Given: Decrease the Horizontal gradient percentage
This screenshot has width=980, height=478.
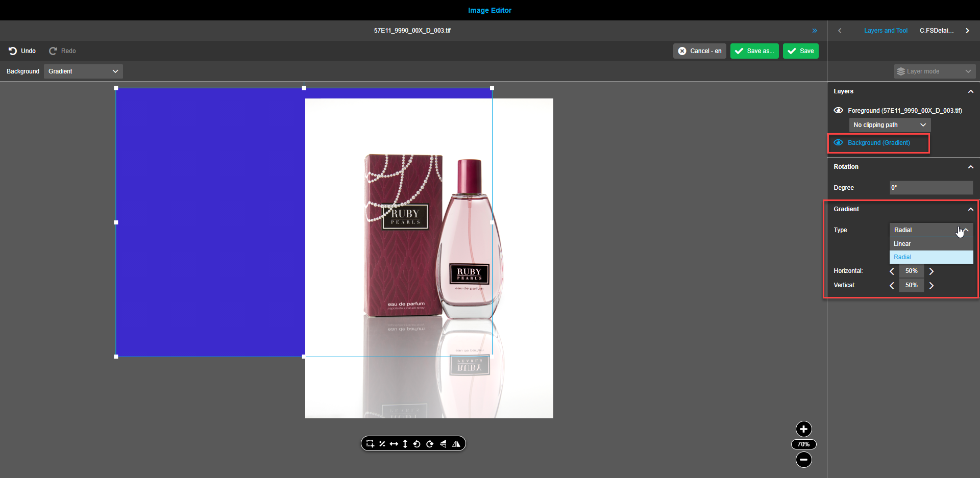Looking at the screenshot, I should [x=892, y=271].
